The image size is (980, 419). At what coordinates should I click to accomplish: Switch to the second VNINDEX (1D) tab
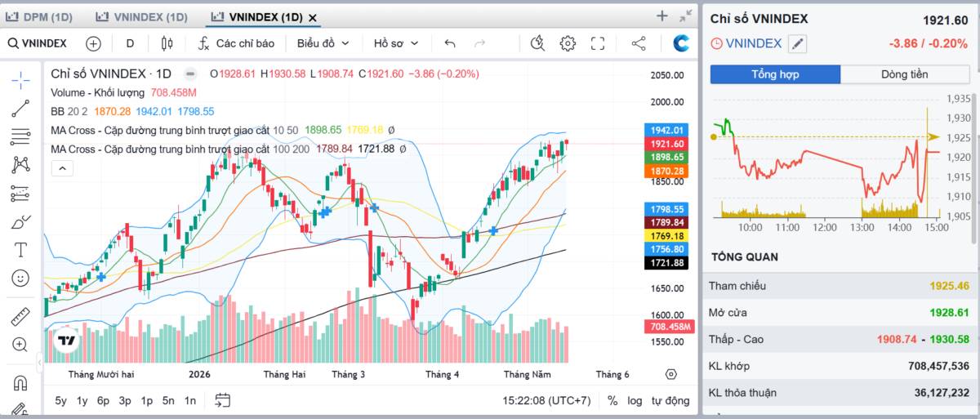pyautogui.click(x=141, y=16)
